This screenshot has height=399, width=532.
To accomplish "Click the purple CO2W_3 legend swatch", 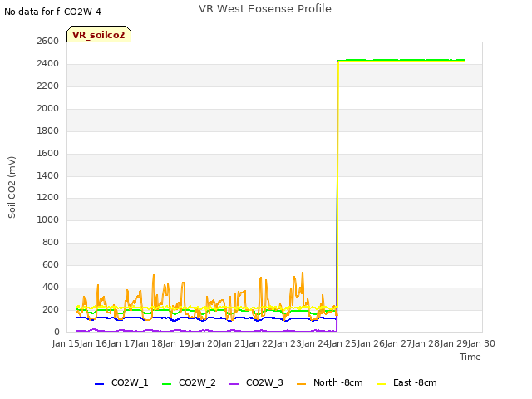I will coord(234,384).
